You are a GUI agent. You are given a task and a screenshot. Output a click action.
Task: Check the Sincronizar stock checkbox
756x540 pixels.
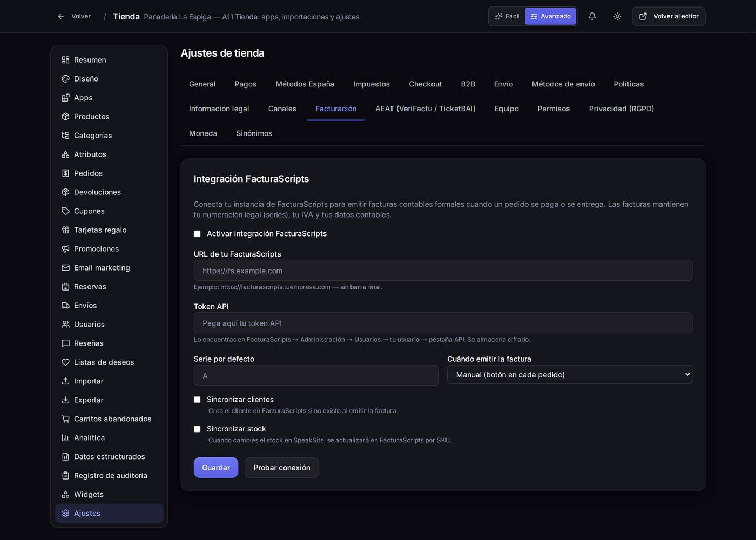197,429
